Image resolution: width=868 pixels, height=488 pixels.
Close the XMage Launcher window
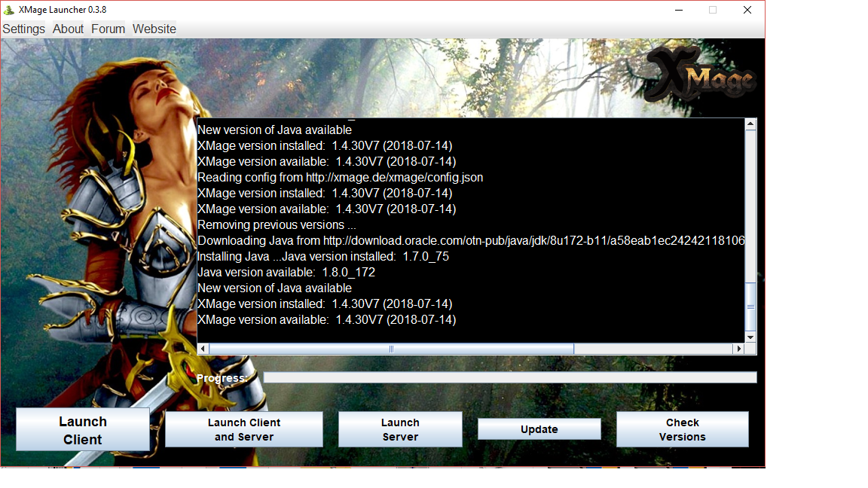coord(747,10)
